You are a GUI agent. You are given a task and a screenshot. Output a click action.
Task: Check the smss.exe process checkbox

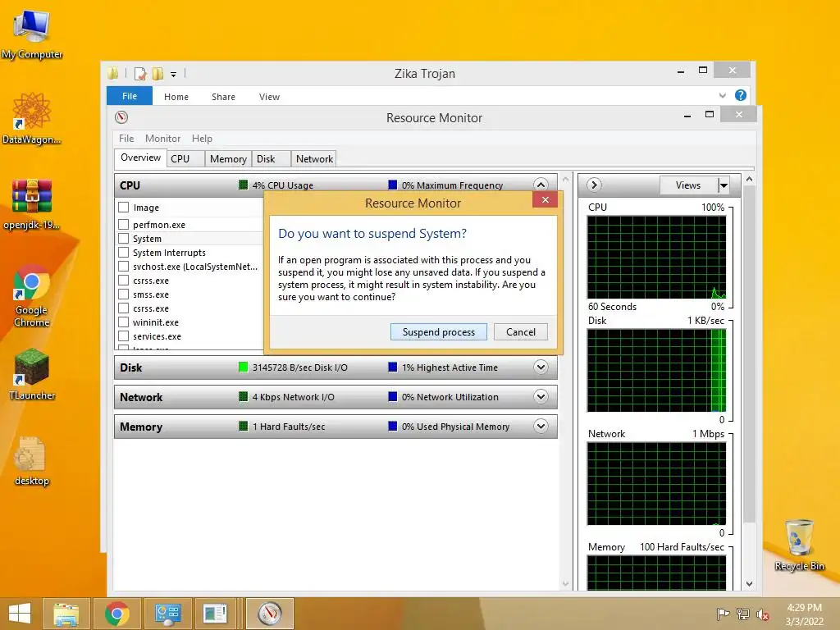[124, 294]
